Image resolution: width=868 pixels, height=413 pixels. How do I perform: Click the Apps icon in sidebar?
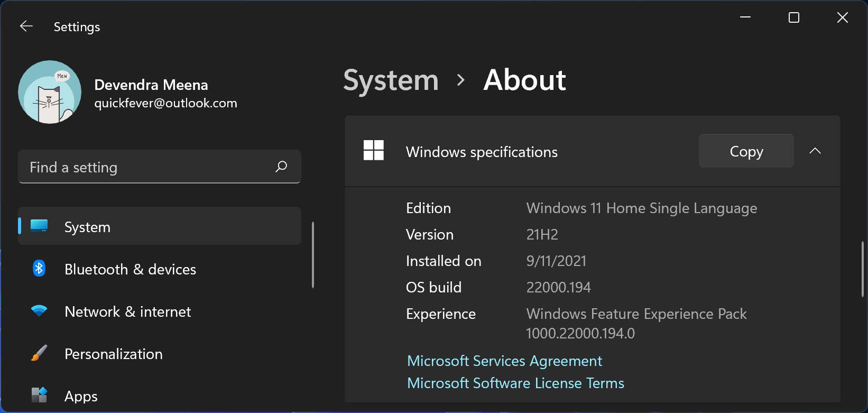[39, 395]
